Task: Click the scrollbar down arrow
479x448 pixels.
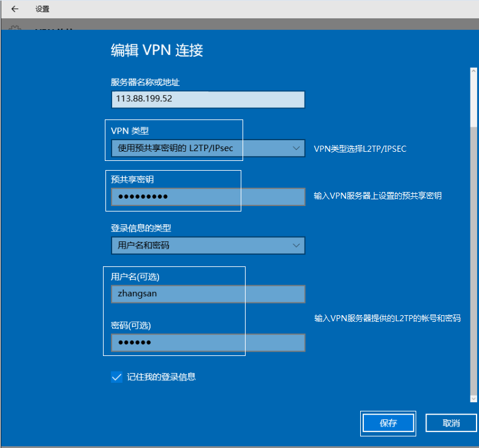Action: click(x=474, y=399)
